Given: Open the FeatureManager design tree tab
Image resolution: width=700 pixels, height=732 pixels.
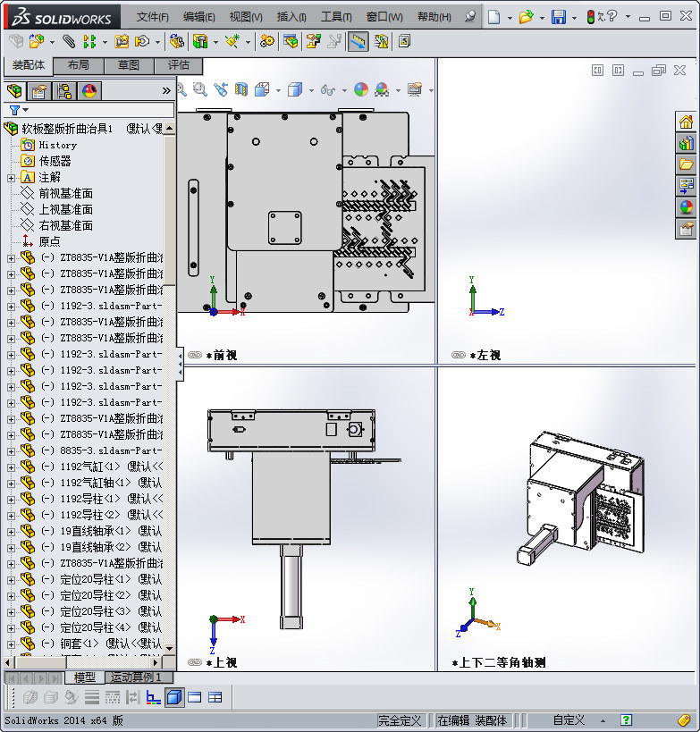Looking at the screenshot, I should (x=15, y=90).
